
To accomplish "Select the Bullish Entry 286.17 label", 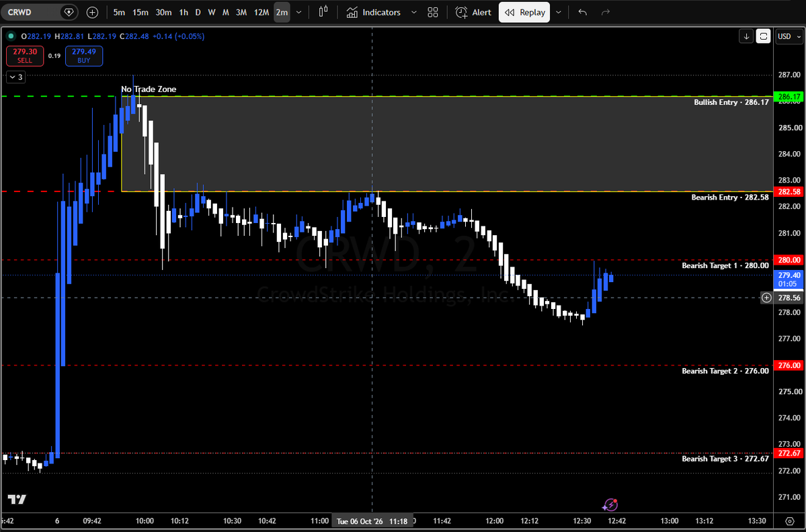I will tap(731, 102).
